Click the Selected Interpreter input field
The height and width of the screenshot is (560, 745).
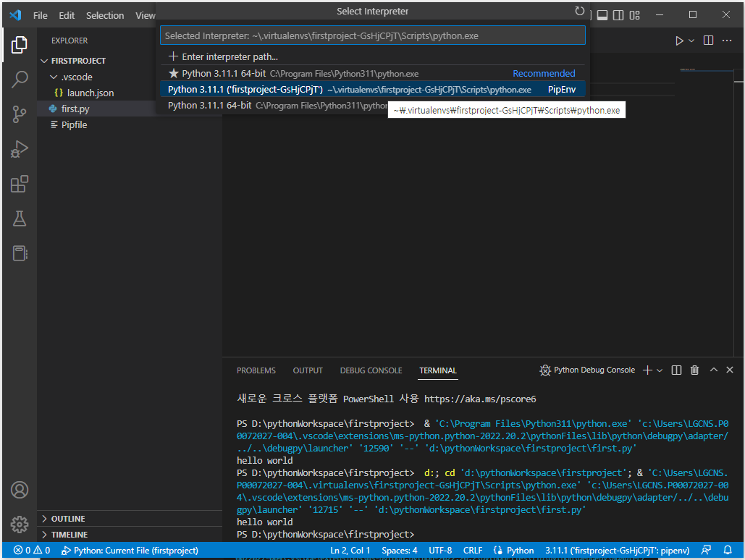[x=372, y=35]
